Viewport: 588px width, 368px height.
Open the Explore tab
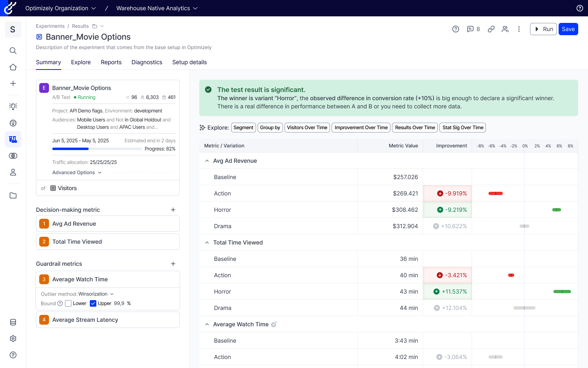(x=81, y=62)
